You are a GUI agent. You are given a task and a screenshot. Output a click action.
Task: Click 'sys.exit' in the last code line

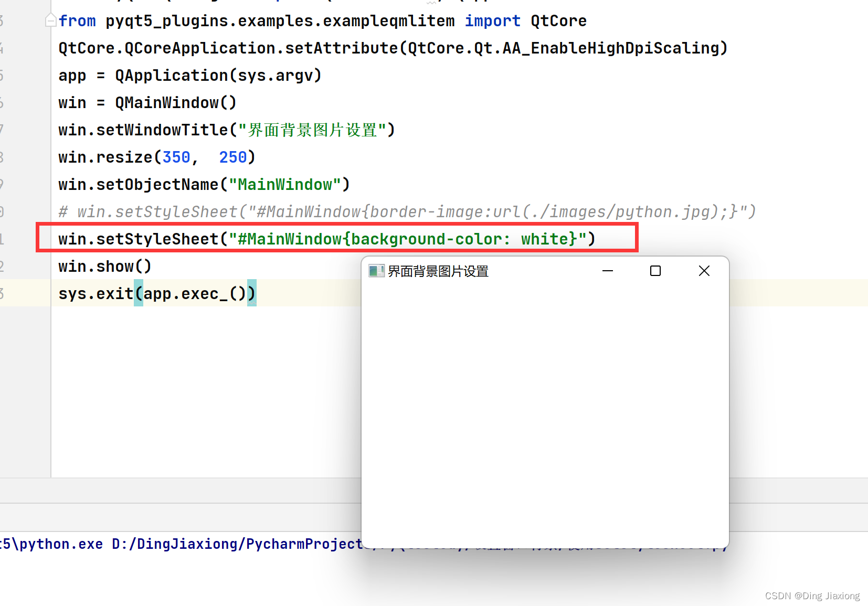click(x=96, y=294)
